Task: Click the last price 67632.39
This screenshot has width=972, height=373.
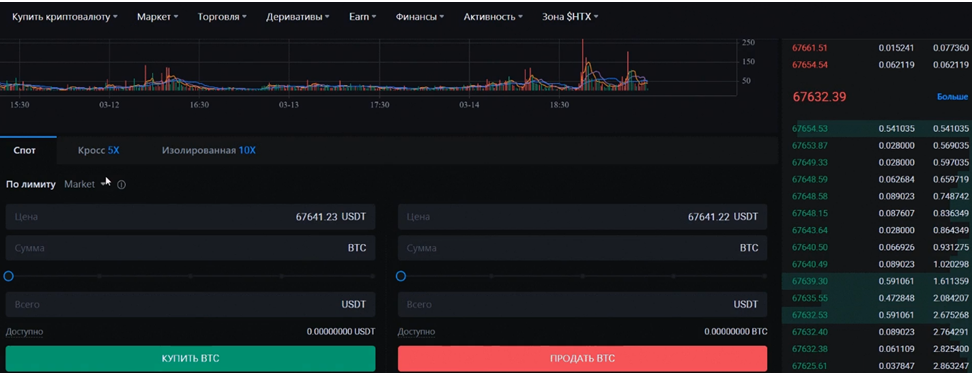Action: [820, 97]
